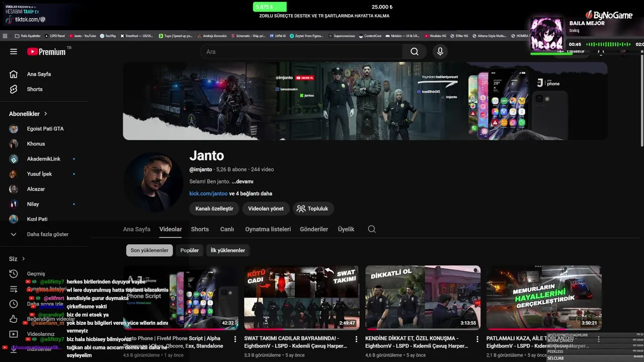This screenshot has height=362, width=644.
Task: Open the AkademikLink subscription channel
Action: [x=44, y=159]
